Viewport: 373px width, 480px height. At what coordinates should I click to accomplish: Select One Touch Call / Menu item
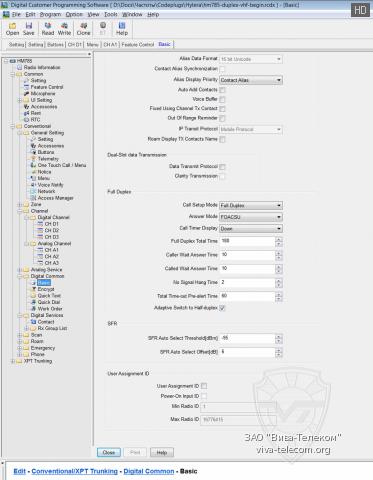tap(62, 165)
